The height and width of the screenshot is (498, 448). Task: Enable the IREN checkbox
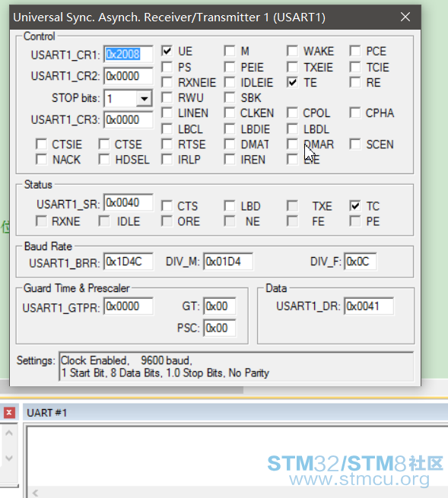pyautogui.click(x=230, y=160)
